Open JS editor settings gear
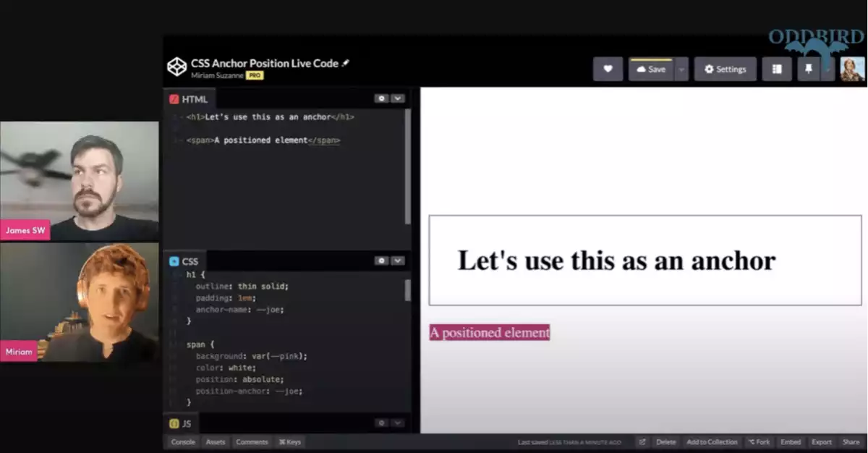This screenshot has width=868, height=453. (x=381, y=423)
